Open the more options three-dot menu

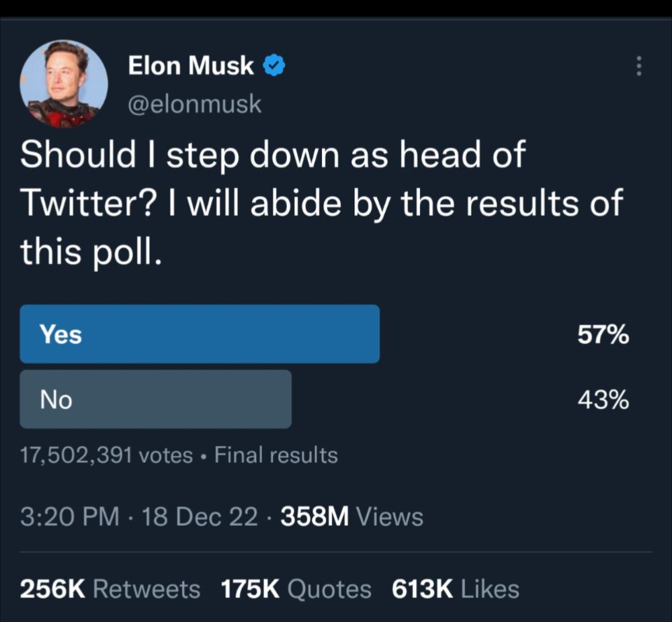638,66
